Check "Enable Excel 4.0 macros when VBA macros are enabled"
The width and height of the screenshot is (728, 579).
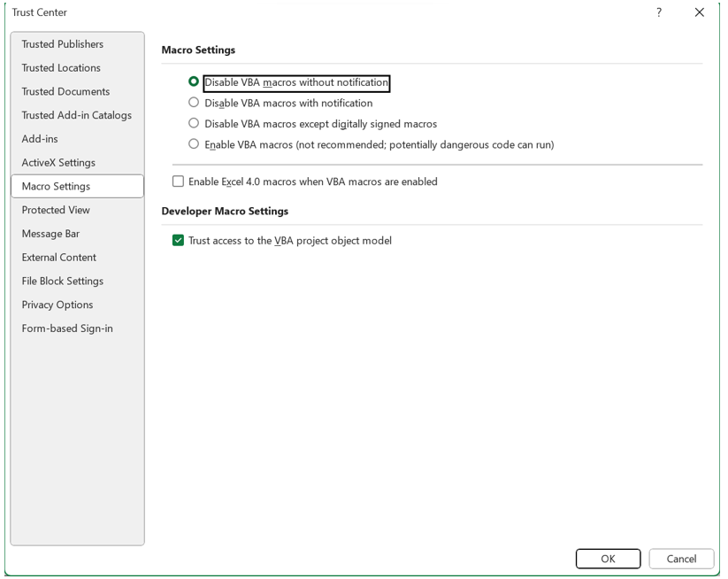pos(177,181)
